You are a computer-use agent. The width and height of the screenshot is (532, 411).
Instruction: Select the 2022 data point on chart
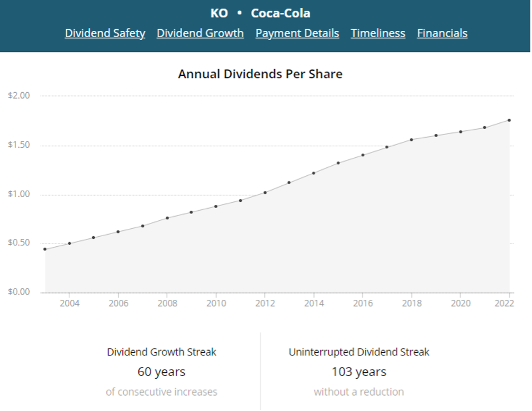[509, 120]
